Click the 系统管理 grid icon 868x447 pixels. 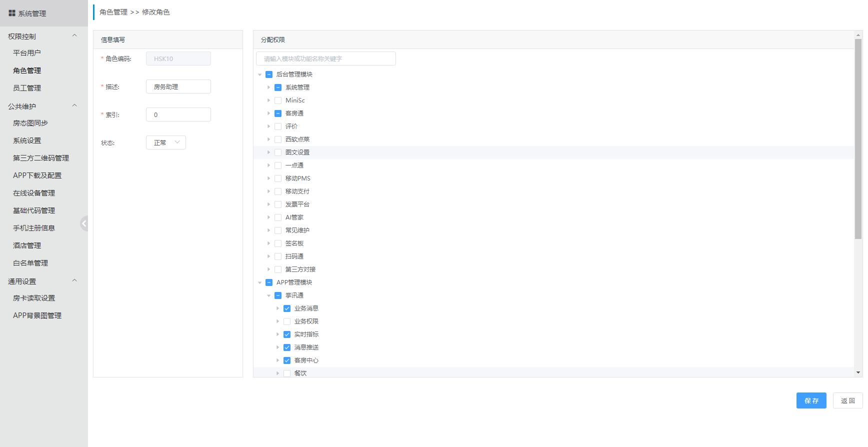pyautogui.click(x=12, y=13)
